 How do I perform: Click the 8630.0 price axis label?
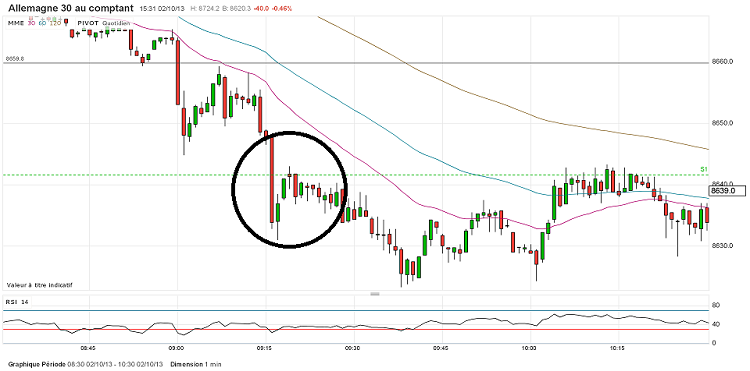click(723, 246)
